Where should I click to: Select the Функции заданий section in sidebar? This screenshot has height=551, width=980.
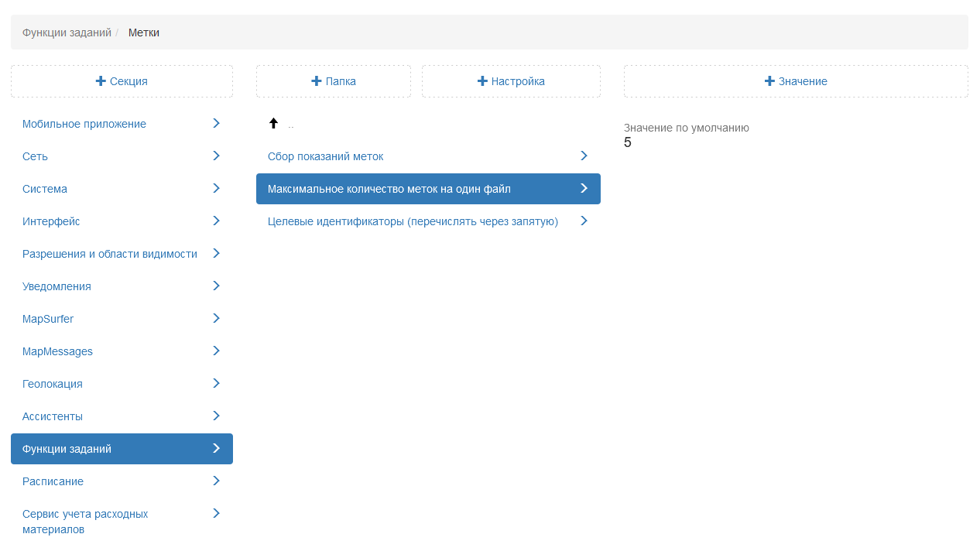coord(122,449)
